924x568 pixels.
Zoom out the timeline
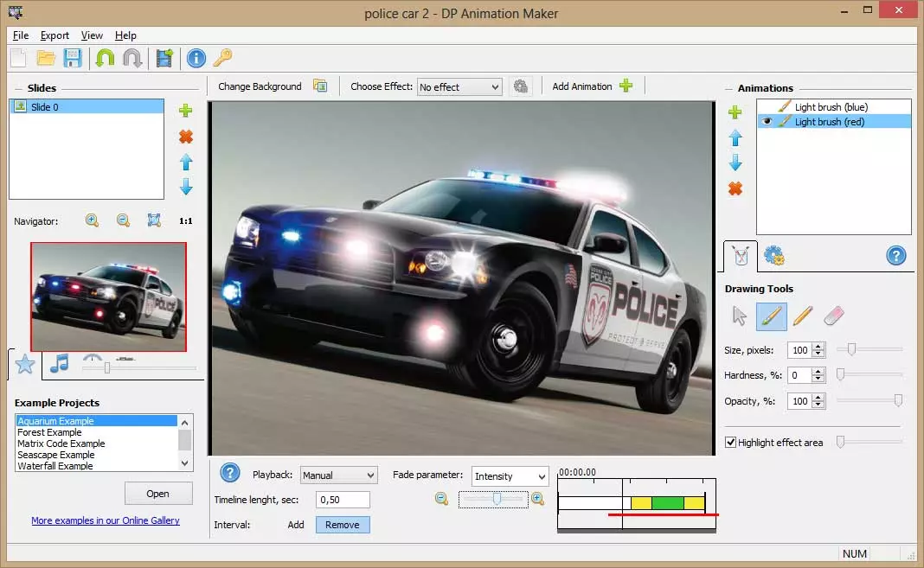[x=441, y=499]
